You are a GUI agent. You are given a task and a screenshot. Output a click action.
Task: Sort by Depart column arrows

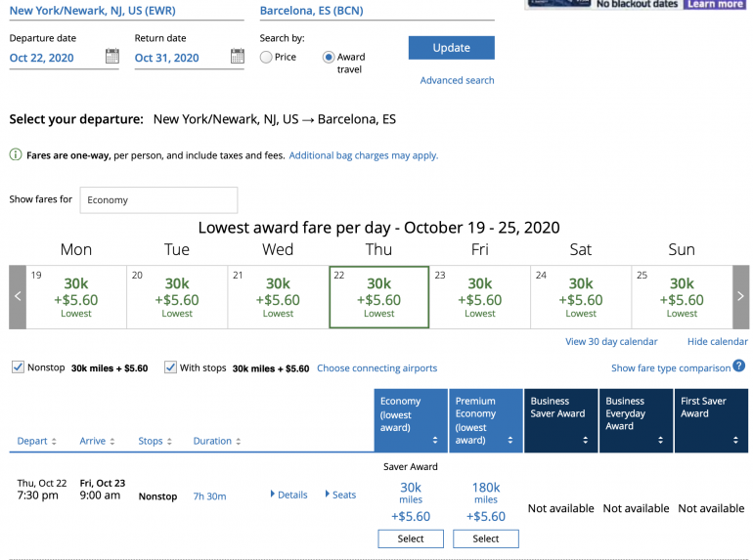click(56, 442)
